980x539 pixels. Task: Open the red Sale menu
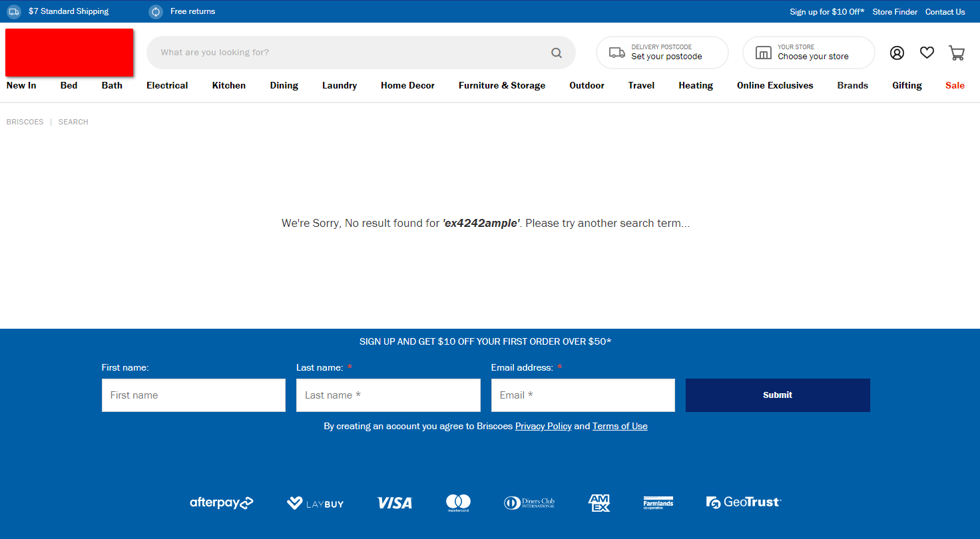[x=955, y=85]
